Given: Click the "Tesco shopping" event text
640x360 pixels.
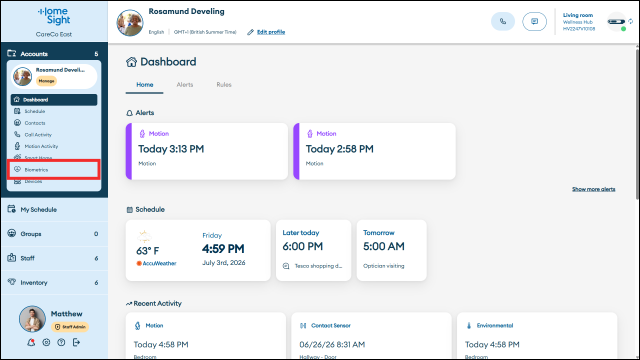Looking at the screenshot, I should pos(318,266).
